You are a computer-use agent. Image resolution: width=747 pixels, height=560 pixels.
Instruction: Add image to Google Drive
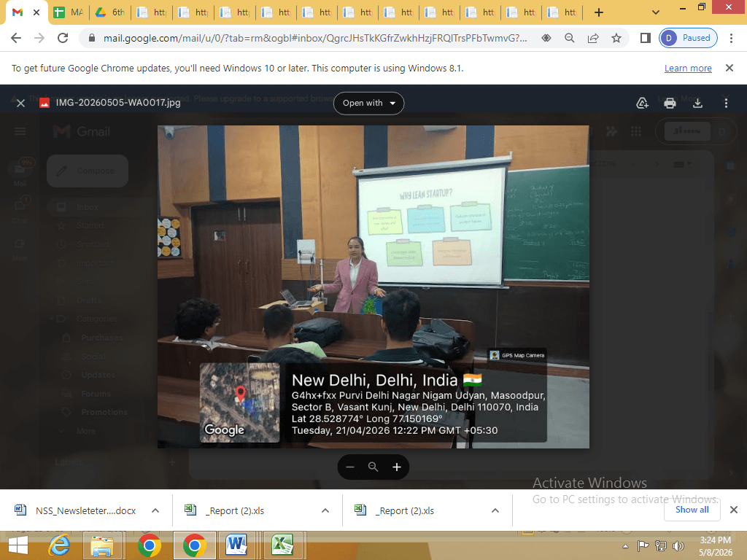(x=642, y=103)
